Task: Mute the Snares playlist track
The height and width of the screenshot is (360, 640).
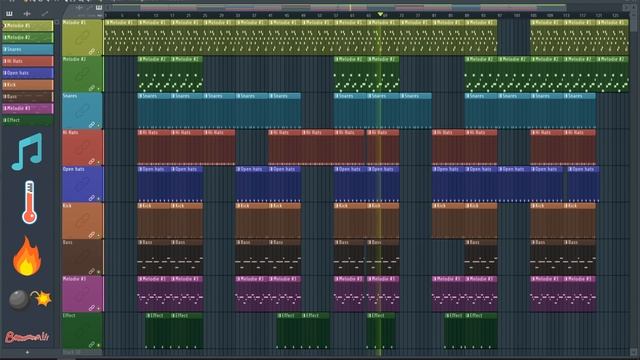Action: coord(99,126)
